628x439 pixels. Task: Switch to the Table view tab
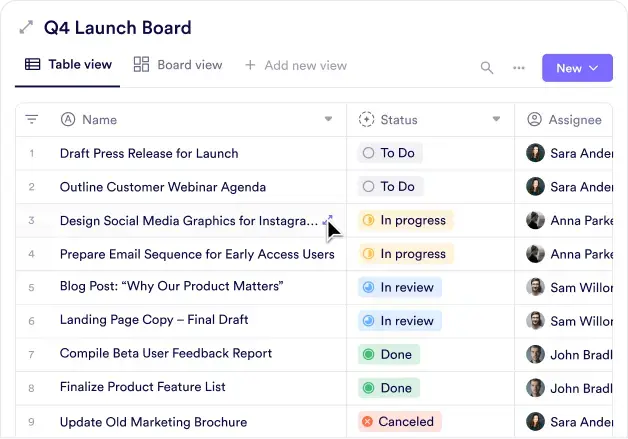tap(69, 65)
